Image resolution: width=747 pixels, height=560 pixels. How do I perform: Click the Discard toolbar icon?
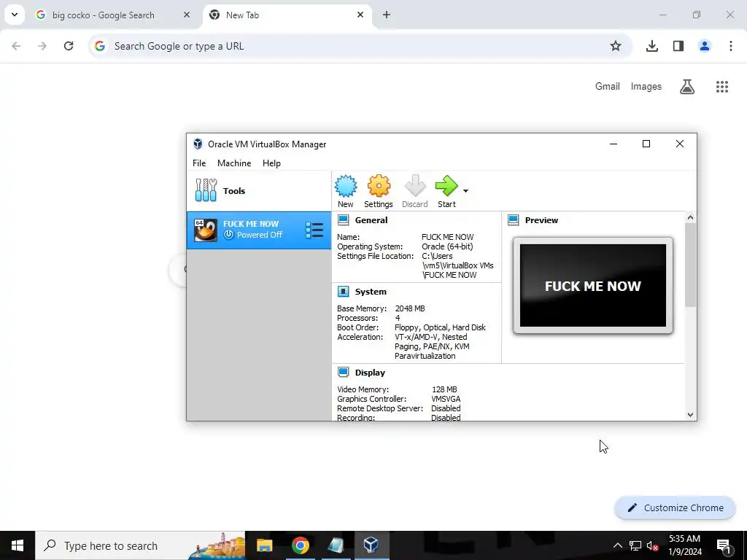click(x=414, y=192)
